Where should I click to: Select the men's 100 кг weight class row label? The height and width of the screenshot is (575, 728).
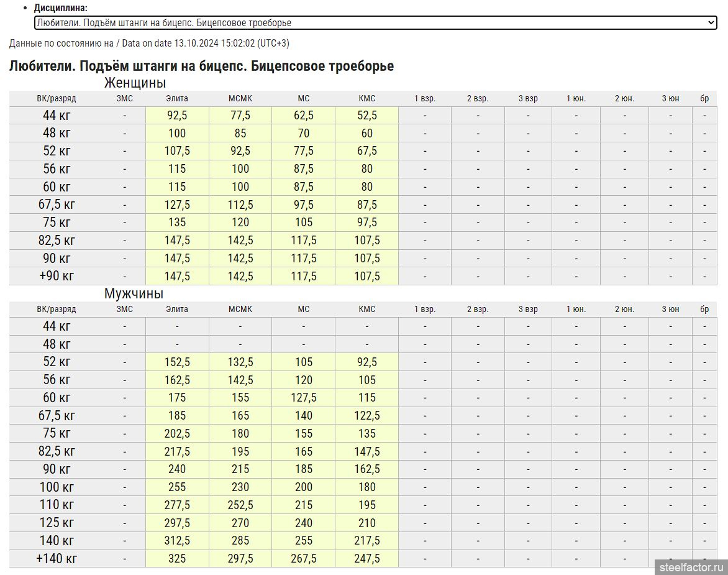click(57, 487)
